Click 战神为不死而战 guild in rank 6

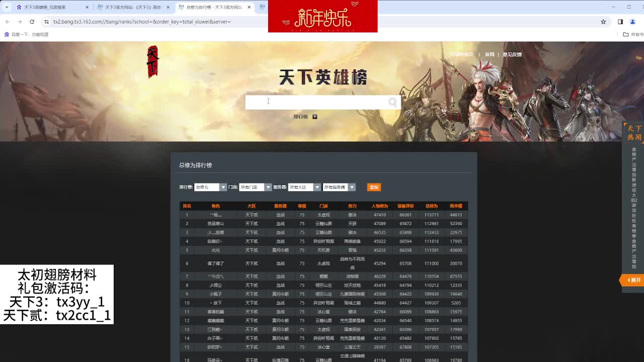point(352,263)
